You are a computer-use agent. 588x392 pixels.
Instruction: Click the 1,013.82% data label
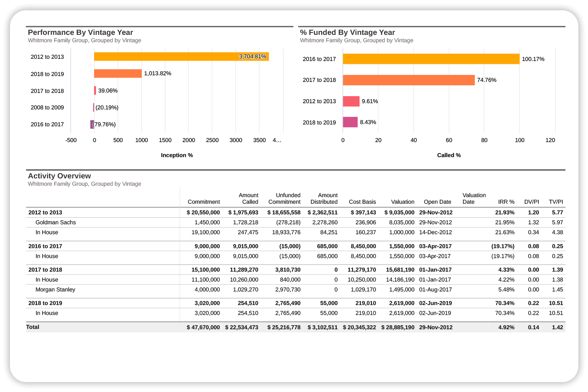pos(158,73)
